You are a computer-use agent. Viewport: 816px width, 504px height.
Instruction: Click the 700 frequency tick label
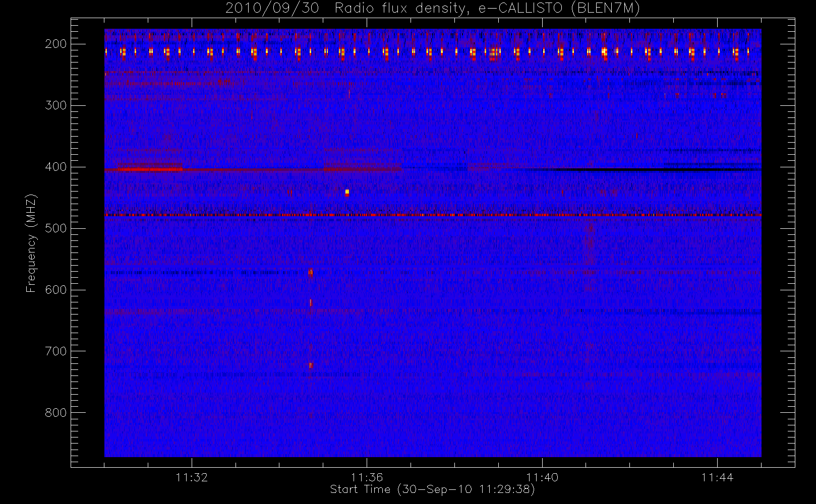point(56,351)
